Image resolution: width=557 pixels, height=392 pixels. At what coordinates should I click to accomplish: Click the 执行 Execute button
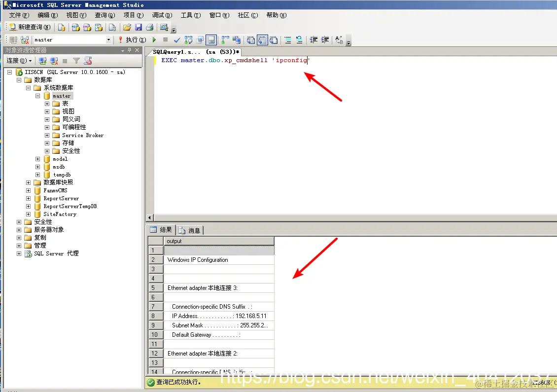pyautogui.click(x=132, y=40)
